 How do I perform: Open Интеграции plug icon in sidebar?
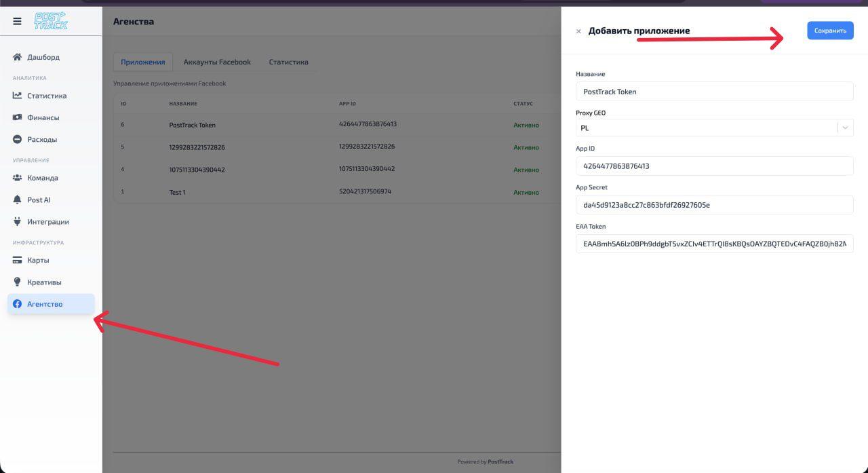(x=18, y=222)
